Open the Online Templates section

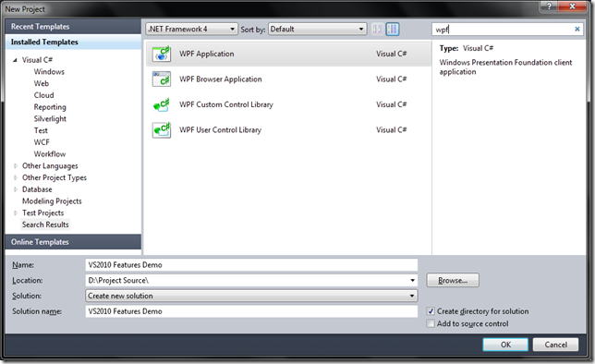tap(73, 242)
